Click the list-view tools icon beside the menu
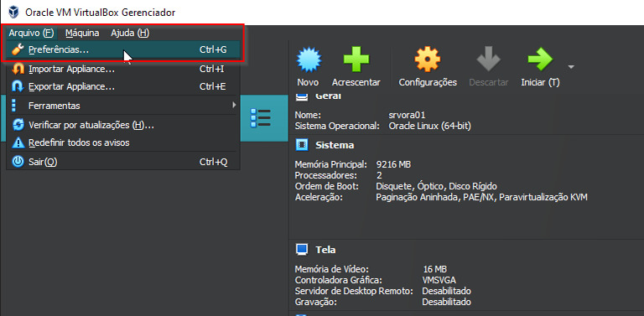Viewport: 644px width, 316px height. pyautogui.click(x=261, y=118)
